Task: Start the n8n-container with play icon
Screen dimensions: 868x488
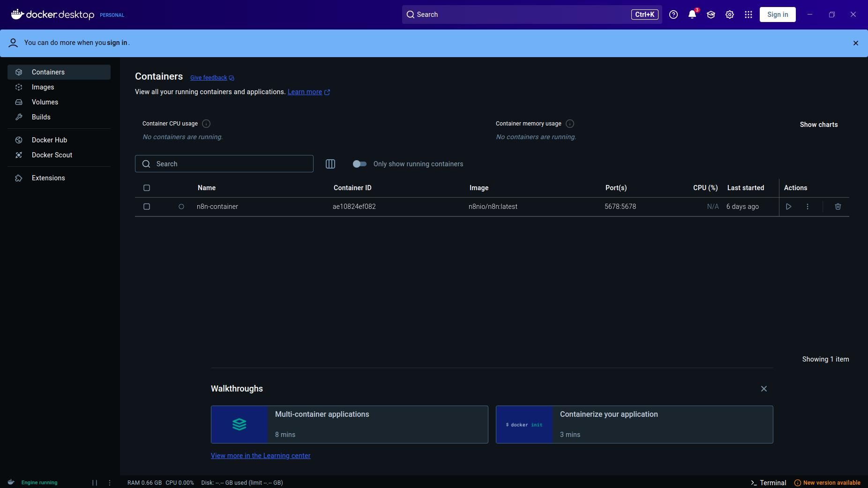Action: tap(789, 207)
